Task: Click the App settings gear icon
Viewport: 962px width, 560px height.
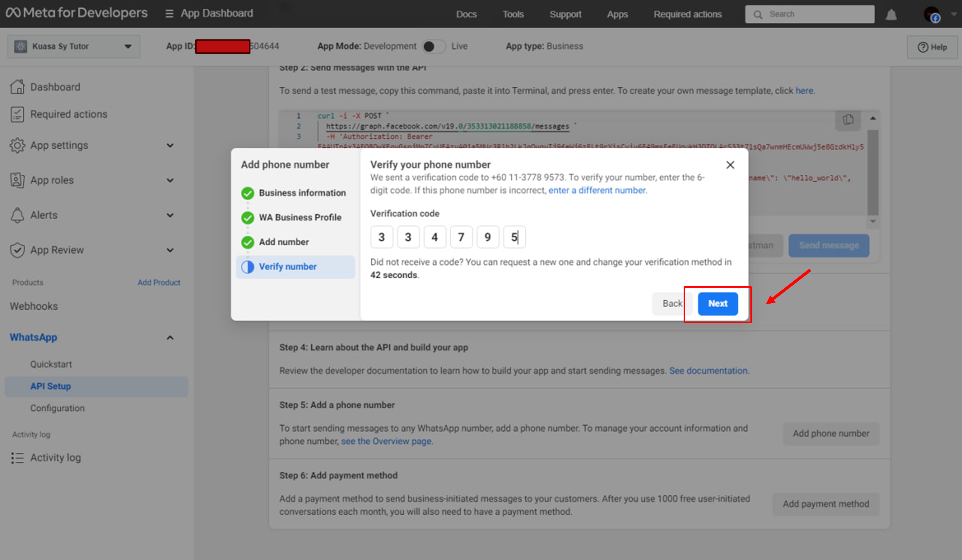Action: click(x=17, y=145)
